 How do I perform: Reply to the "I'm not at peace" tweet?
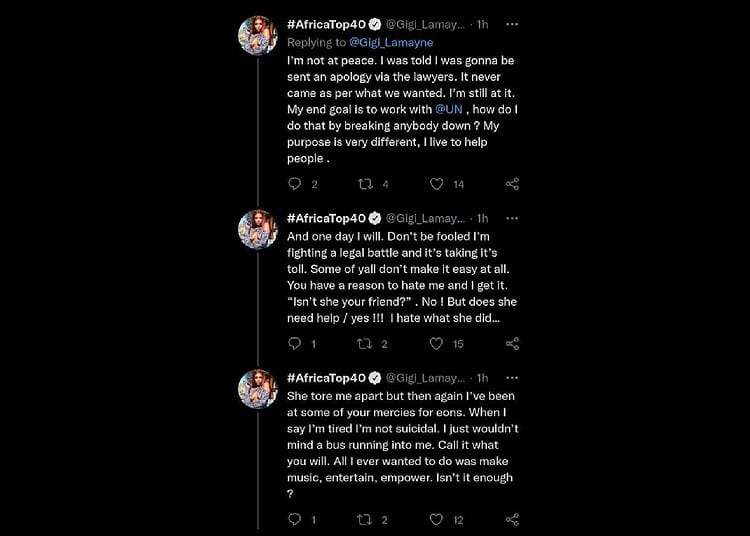pyautogui.click(x=294, y=184)
